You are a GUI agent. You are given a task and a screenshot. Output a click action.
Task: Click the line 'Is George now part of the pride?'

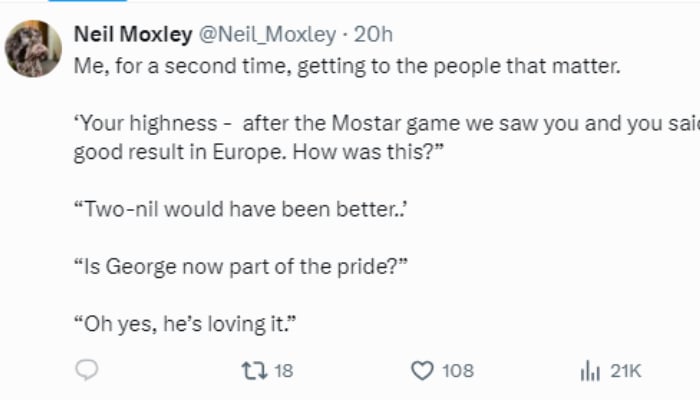coord(239,268)
